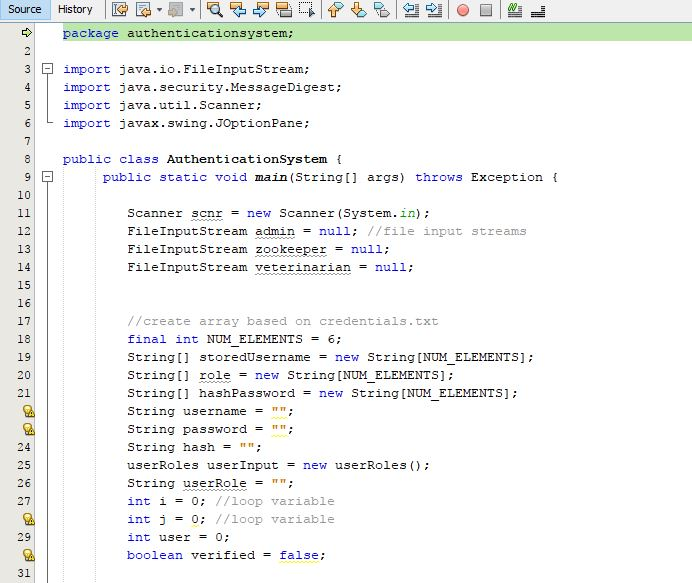Image resolution: width=692 pixels, height=583 pixels.
Task: Click 'NUM_ELEMENTS' in the final int declaration
Action: 255,339
